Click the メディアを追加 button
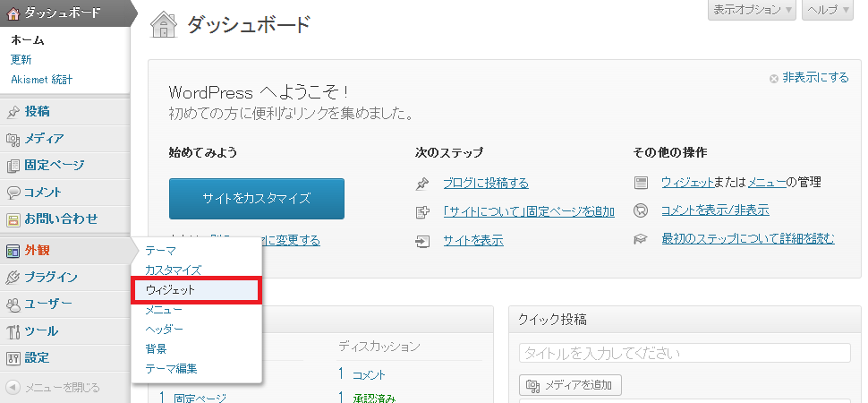868x403 pixels. [x=570, y=385]
